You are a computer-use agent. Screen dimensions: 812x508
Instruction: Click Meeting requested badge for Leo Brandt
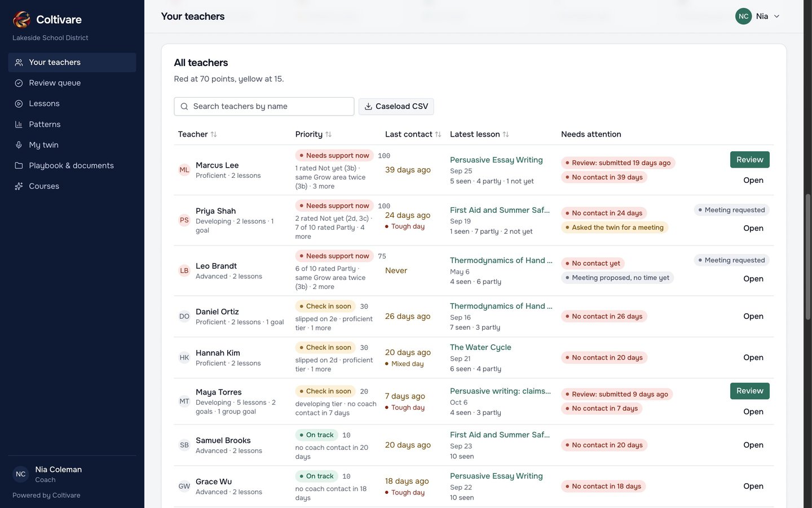[731, 260]
